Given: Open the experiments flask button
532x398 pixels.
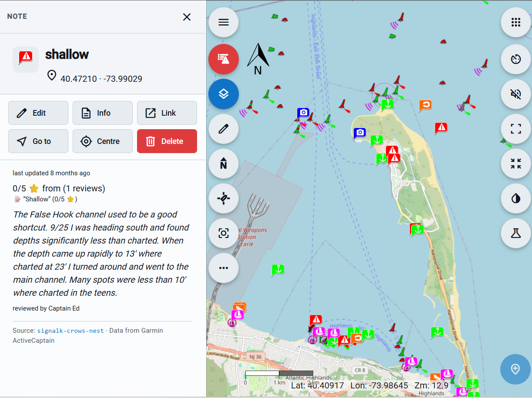Looking at the screenshot, I should click(516, 234).
